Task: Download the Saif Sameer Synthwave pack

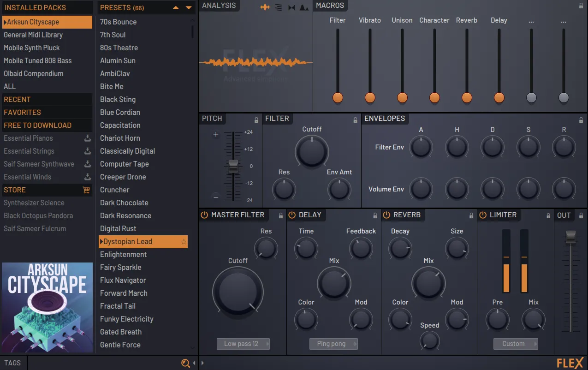Action: point(87,164)
